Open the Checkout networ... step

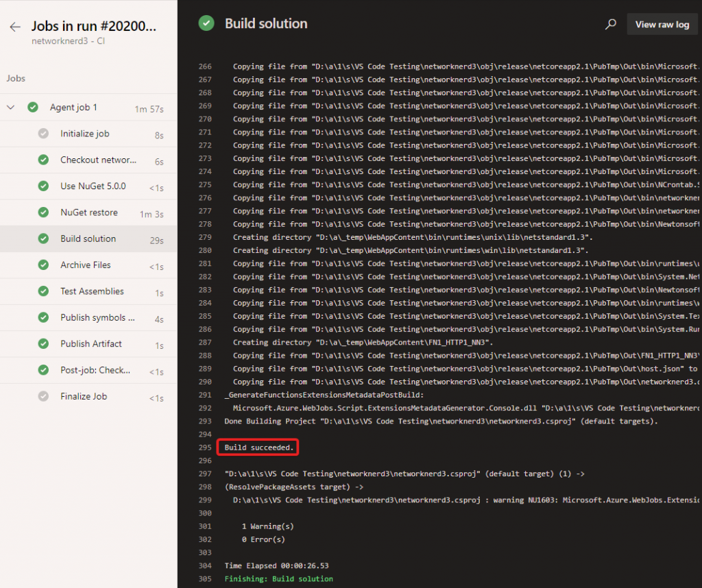(88, 160)
